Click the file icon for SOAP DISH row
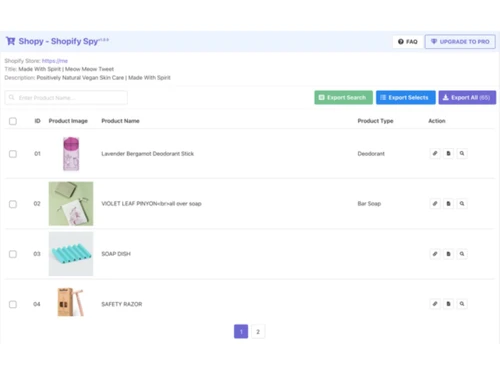The width and height of the screenshot is (500, 375). (448, 254)
